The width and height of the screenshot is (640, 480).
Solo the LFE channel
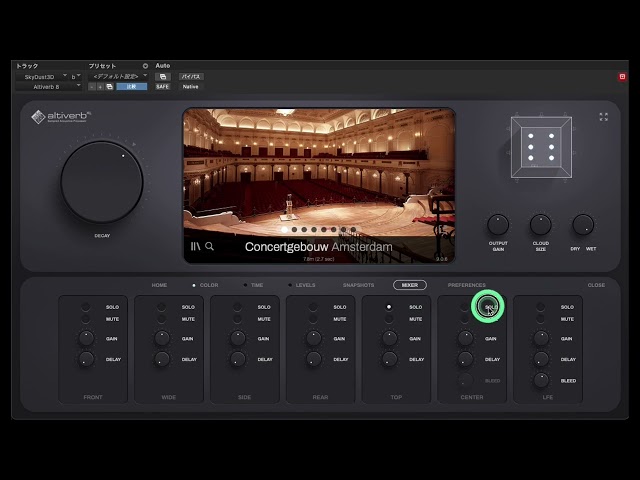(540, 307)
